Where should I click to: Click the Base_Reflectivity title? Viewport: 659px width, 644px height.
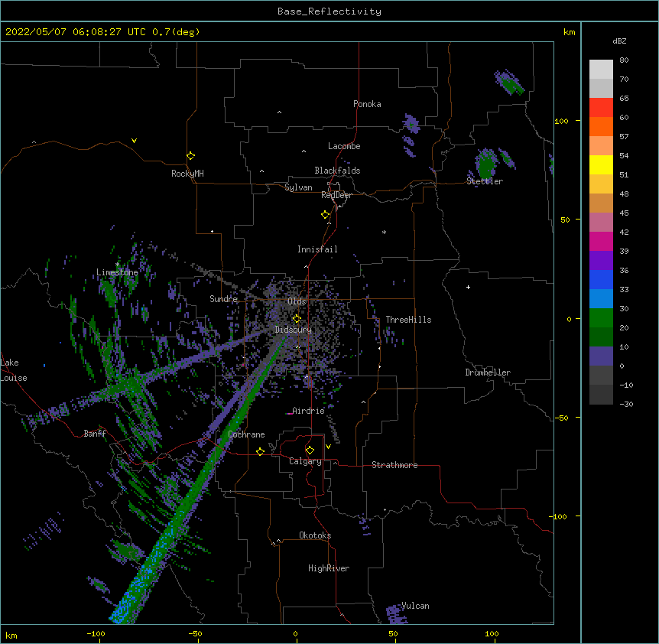pyautogui.click(x=329, y=11)
